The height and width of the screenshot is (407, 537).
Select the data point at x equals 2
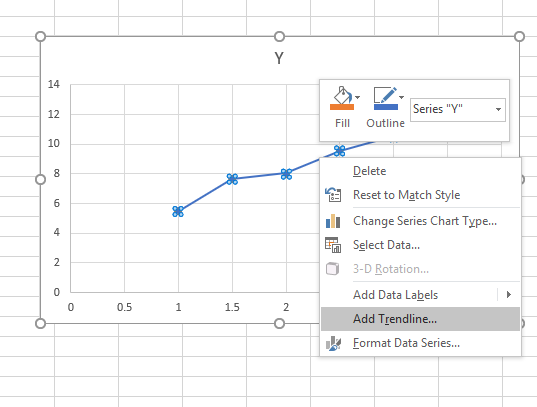pyautogui.click(x=286, y=174)
